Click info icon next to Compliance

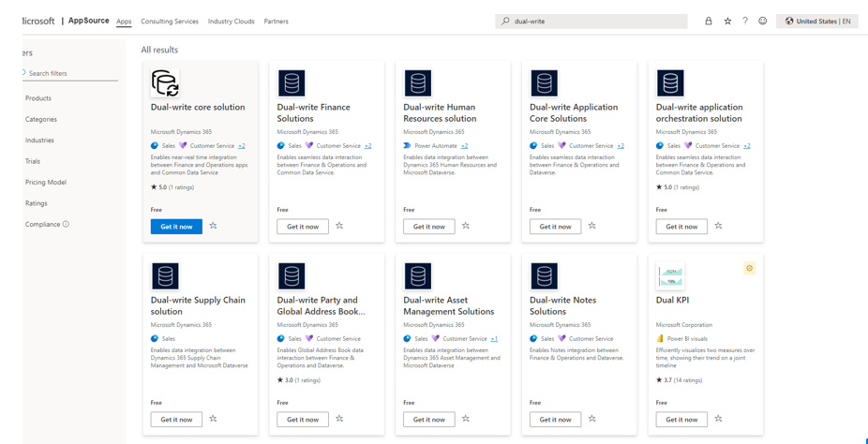click(66, 225)
